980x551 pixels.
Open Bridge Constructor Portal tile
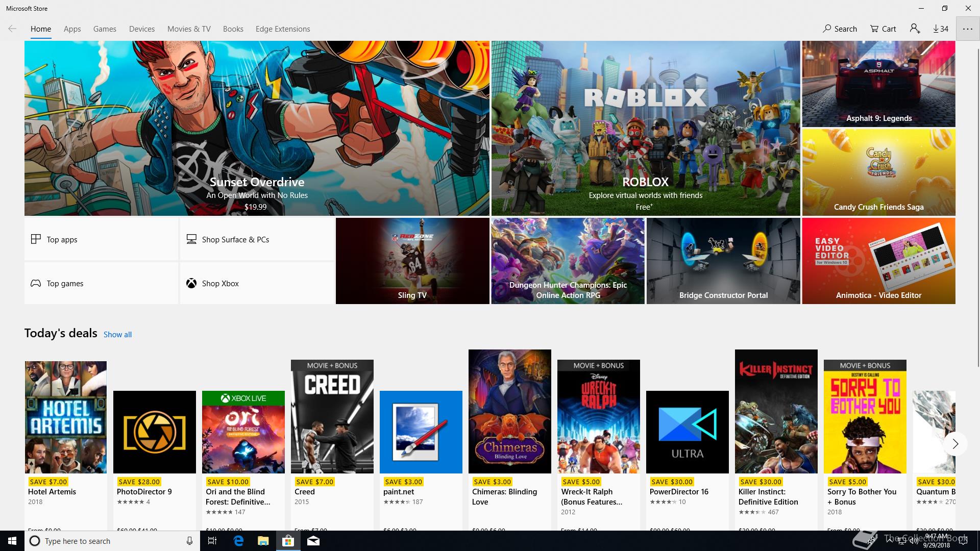pos(723,261)
